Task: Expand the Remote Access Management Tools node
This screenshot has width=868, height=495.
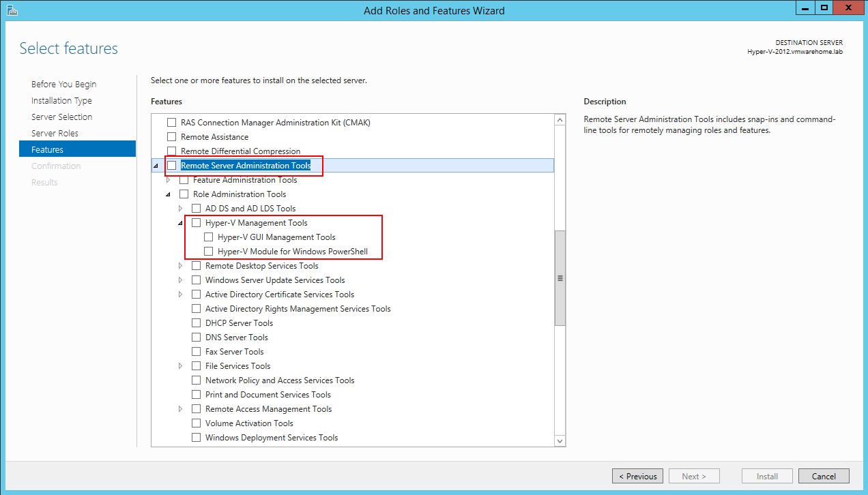Action: coord(181,409)
